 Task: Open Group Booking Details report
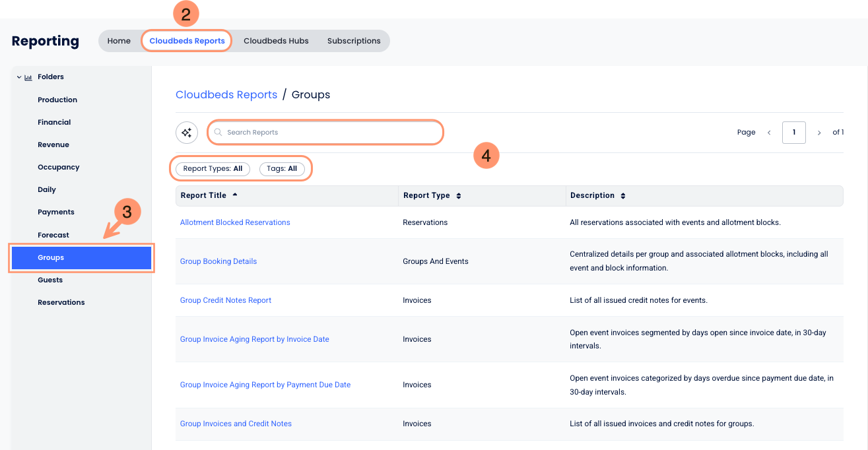pos(218,261)
